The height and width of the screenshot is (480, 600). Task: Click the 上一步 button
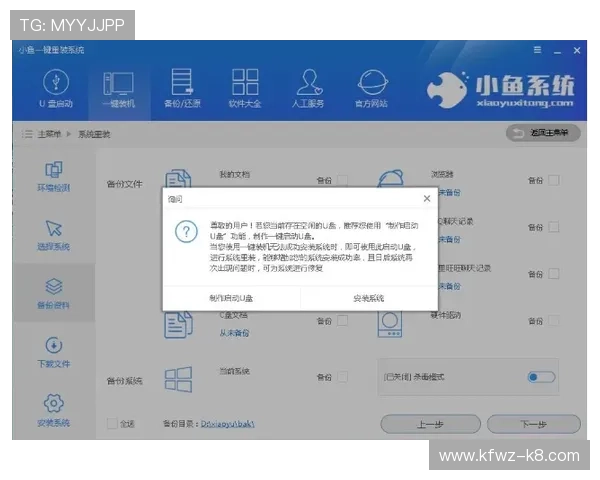pyautogui.click(x=430, y=424)
